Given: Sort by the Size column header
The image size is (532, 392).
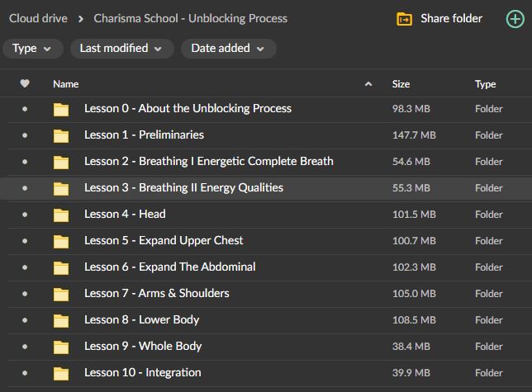Looking at the screenshot, I should (401, 83).
